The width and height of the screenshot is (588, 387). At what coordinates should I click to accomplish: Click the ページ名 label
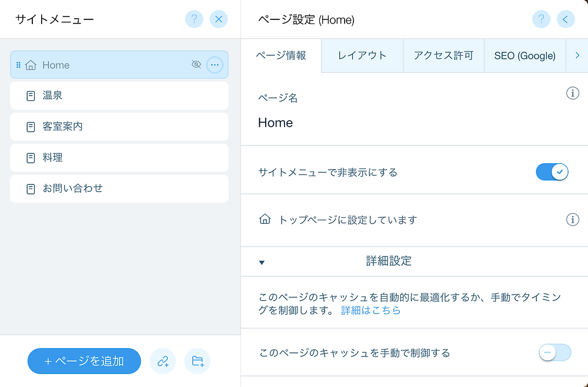[x=278, y=98]
